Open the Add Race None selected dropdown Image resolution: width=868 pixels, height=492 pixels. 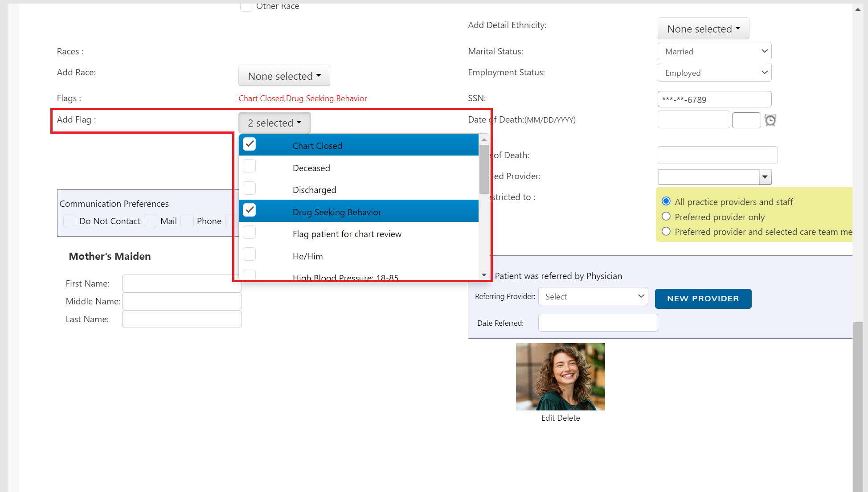tap(284, 75)
